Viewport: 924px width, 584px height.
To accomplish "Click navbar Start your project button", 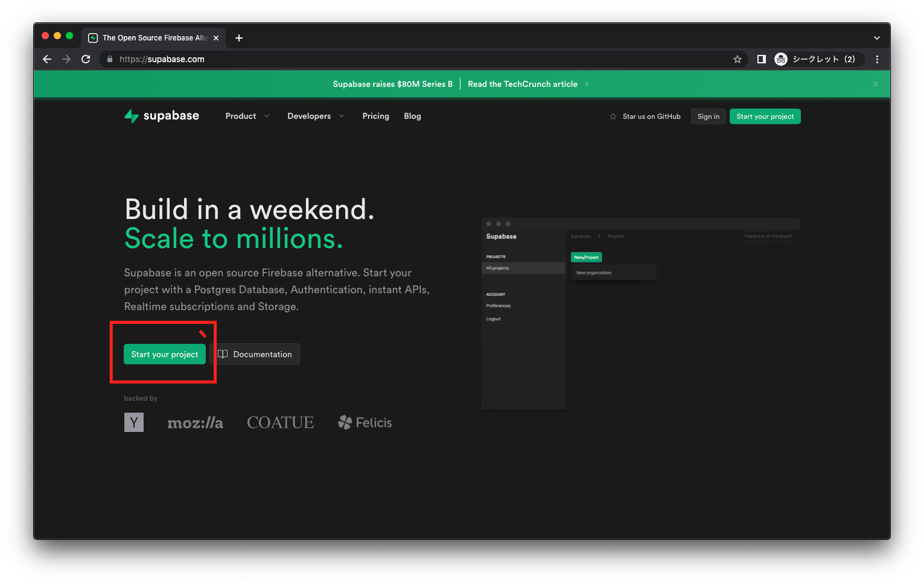I will (765, 116).
